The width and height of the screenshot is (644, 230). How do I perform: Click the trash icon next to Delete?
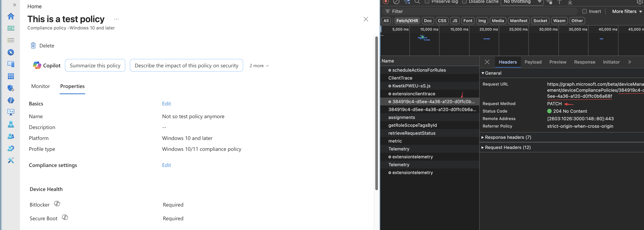tap(33, 46)
